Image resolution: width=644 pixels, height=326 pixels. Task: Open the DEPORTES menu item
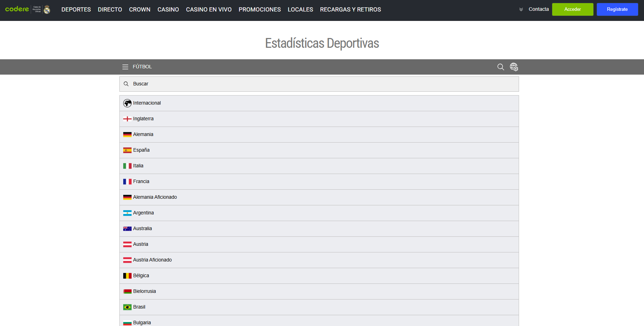76,9
